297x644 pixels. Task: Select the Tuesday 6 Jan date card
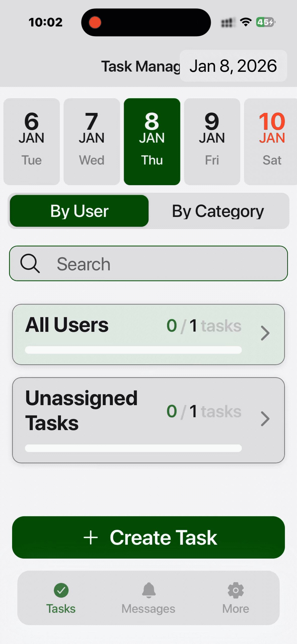[31, 142]
